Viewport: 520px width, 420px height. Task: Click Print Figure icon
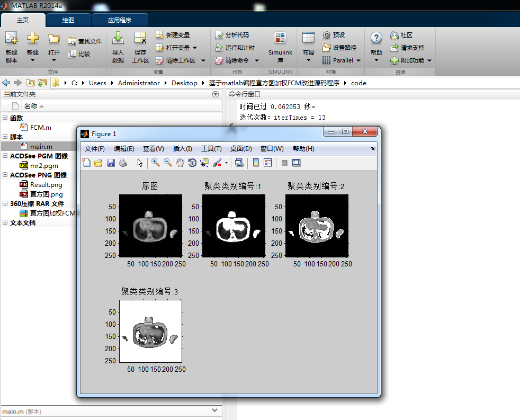click(x=123, y=163)
